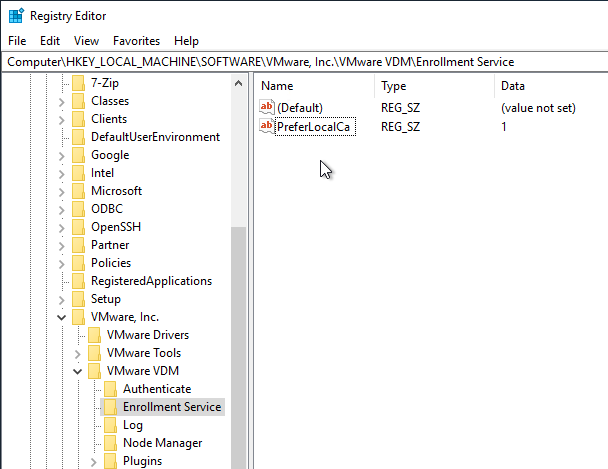Image resolution: width=608 pixels, height=469 pixels.
Task: Open the View menu
Action: (x=86, y=41)
